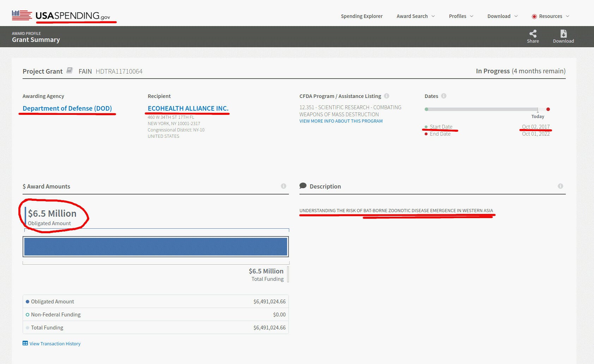Click the blue obligated amount bar
The width and height of the screenshot is (594, 364).
tap(156, 247)
